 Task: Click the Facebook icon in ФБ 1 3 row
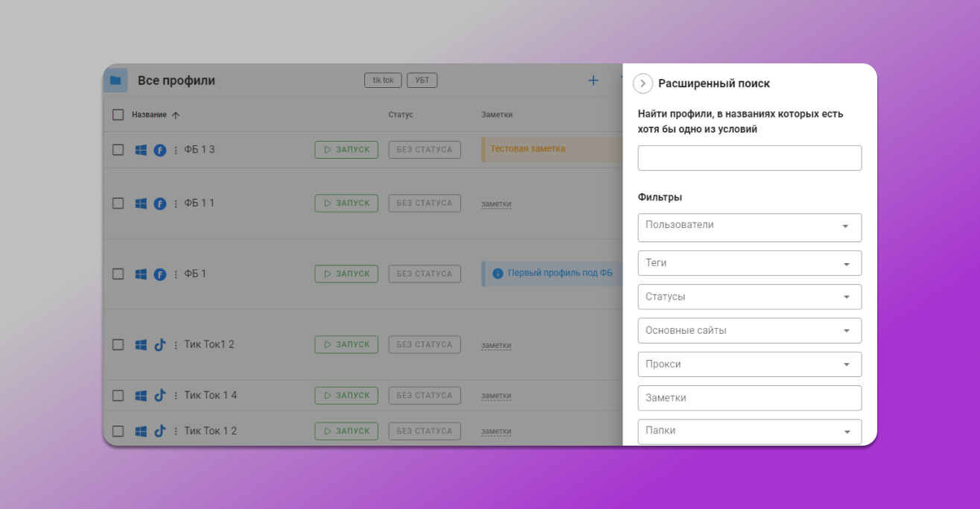coord(159,150)
